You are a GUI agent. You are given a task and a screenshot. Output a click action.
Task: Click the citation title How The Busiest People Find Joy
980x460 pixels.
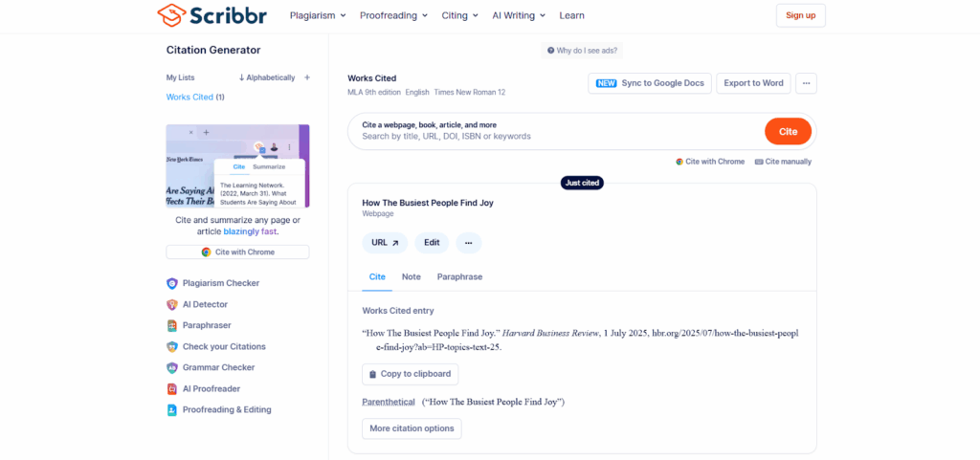pos(428,203)
